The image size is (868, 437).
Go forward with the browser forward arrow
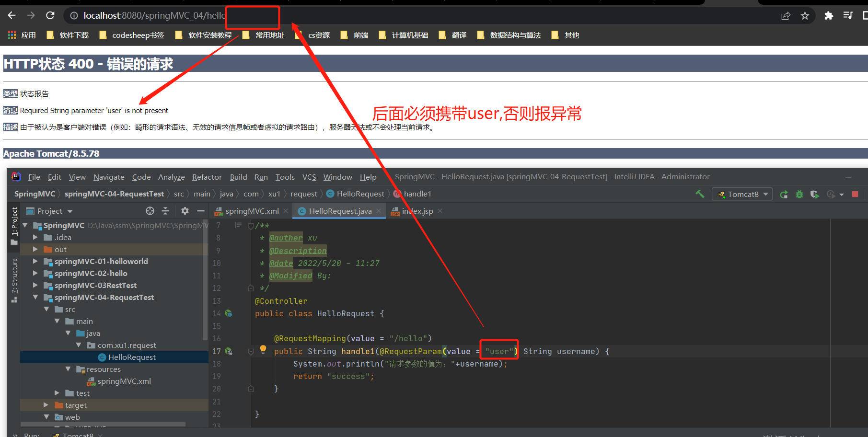click(31, 16)
